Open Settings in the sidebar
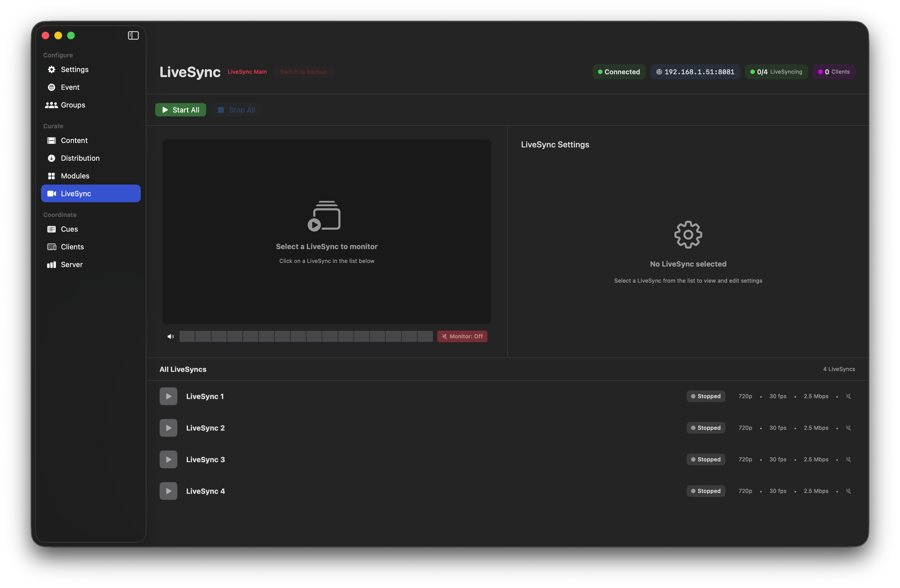Screen dimensions: 900x588 (91, 70)
